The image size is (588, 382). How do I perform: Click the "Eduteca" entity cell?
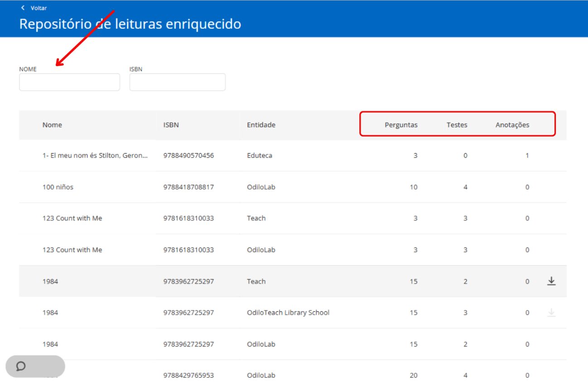(260, 155)
